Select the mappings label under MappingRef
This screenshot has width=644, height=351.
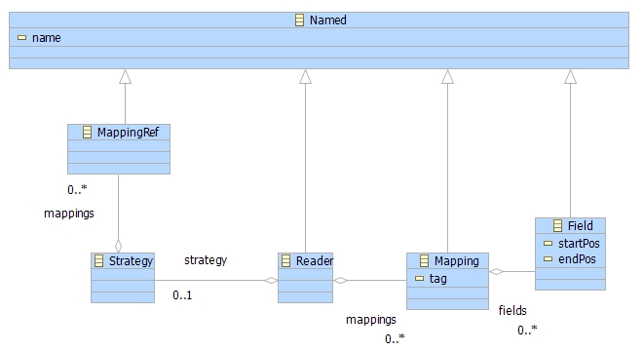coord(69,214)
